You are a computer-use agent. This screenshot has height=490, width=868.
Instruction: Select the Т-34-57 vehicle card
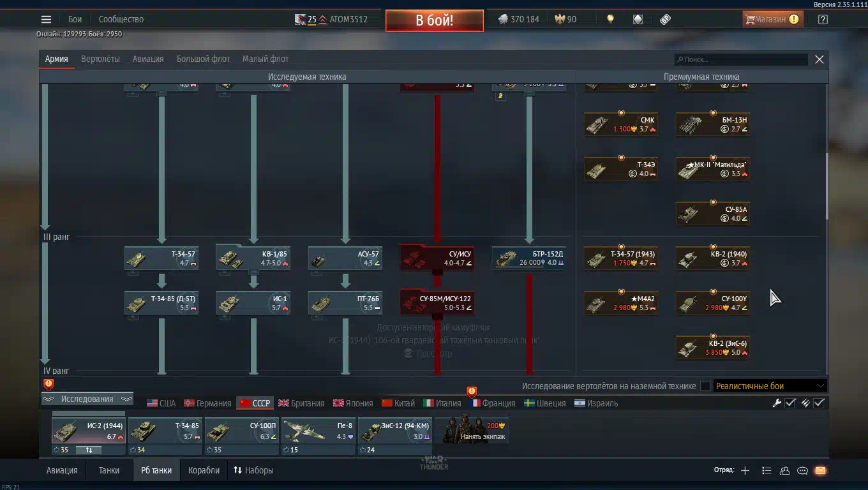161,258
